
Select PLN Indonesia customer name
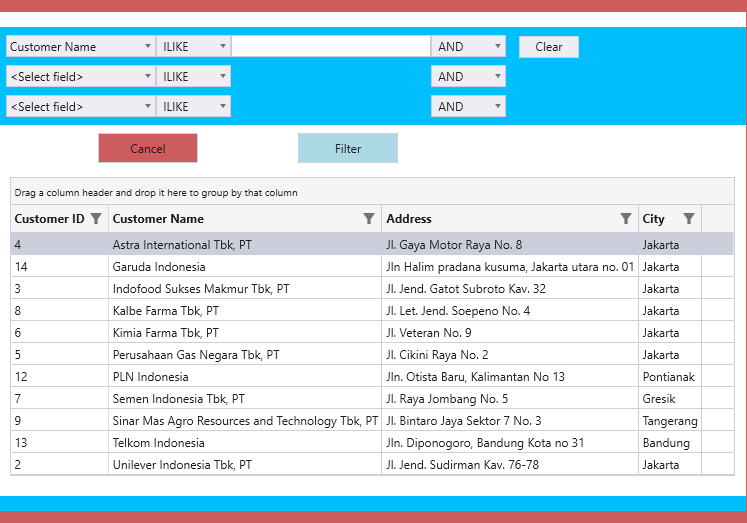point(151,377)
